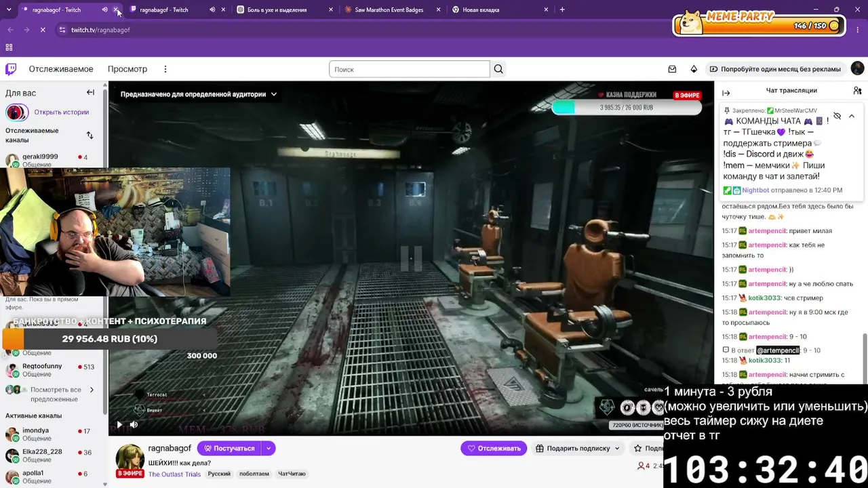Switch to the second ragnabagof Twitch tab
Screen dimensions: 868x488
coord(178,9)
